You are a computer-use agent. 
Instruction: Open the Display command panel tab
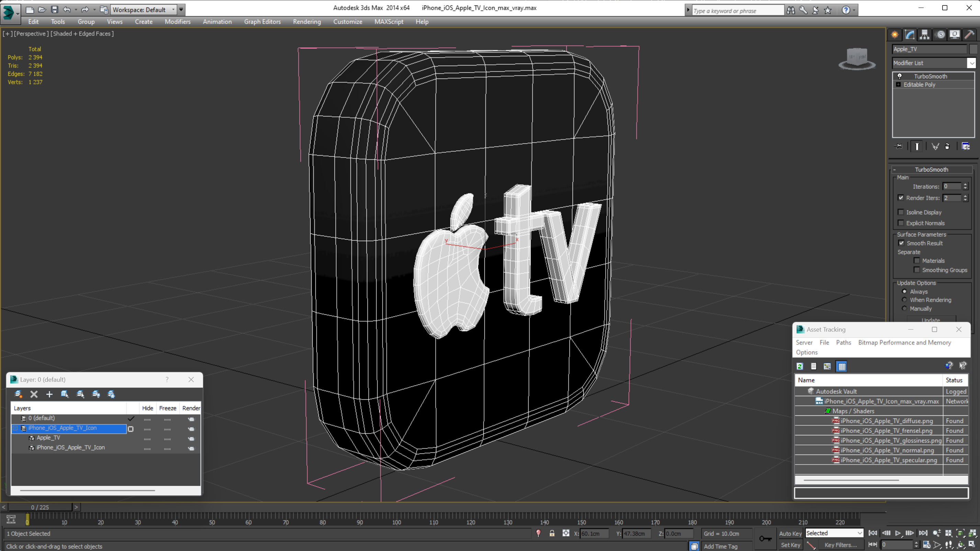pyautogui.click(x=955, y=35)
